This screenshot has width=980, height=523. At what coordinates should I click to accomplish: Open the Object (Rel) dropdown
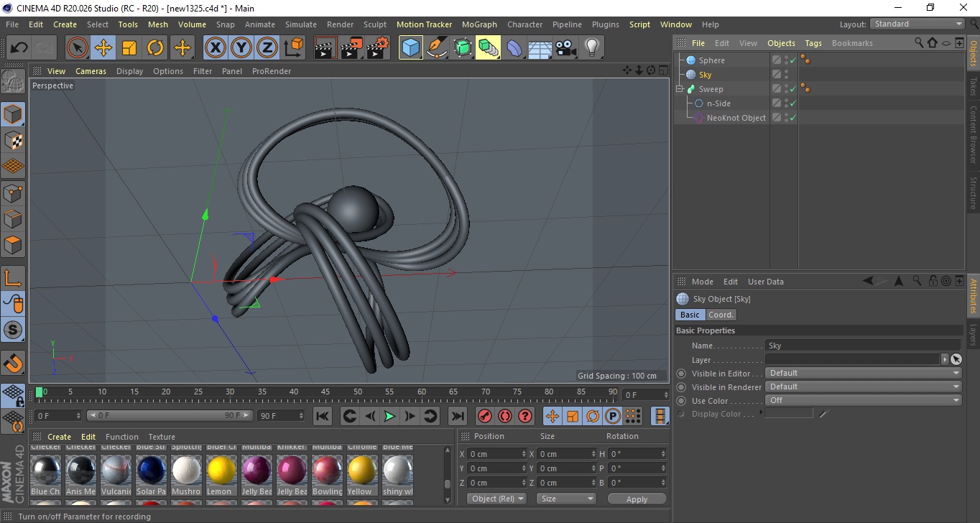[496, 499]
